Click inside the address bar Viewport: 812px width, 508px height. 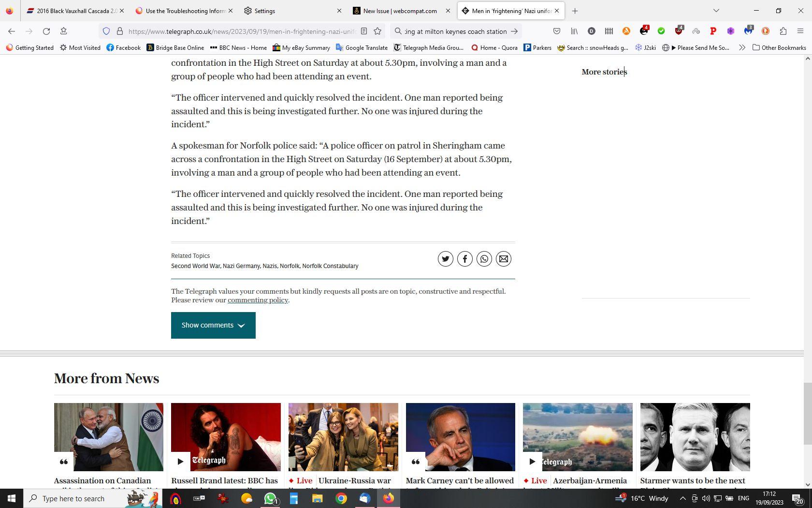pyautogui.click(x=217, y=31)
